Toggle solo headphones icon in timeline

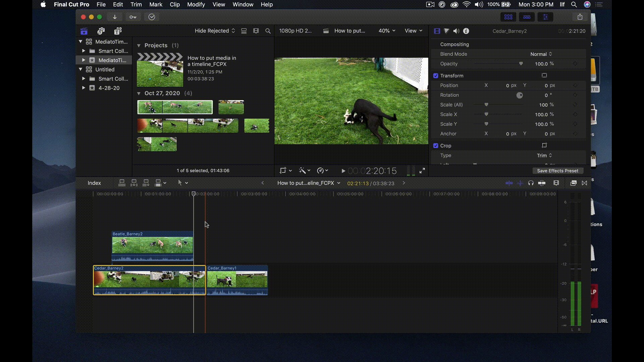click(x=531, y=183)
